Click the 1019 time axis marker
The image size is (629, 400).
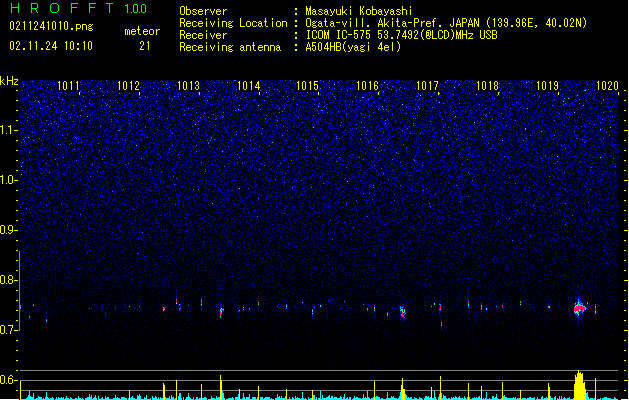coord(547,86)
